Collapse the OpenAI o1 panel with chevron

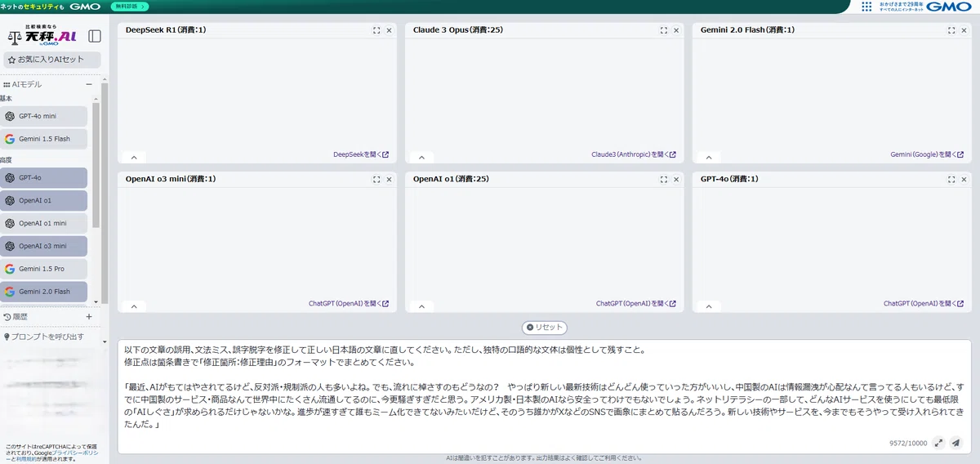421,306
